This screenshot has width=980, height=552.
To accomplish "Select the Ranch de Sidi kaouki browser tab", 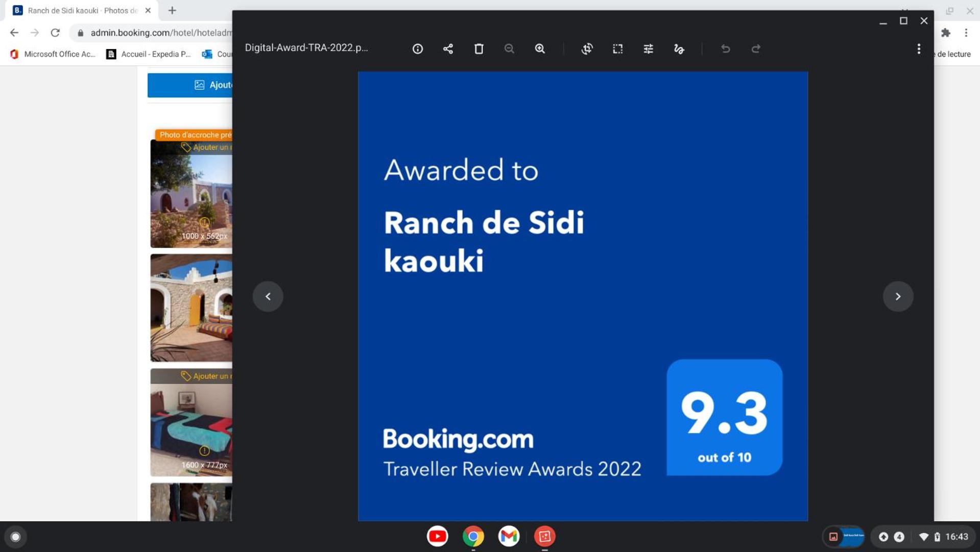I will coord(82,11).
